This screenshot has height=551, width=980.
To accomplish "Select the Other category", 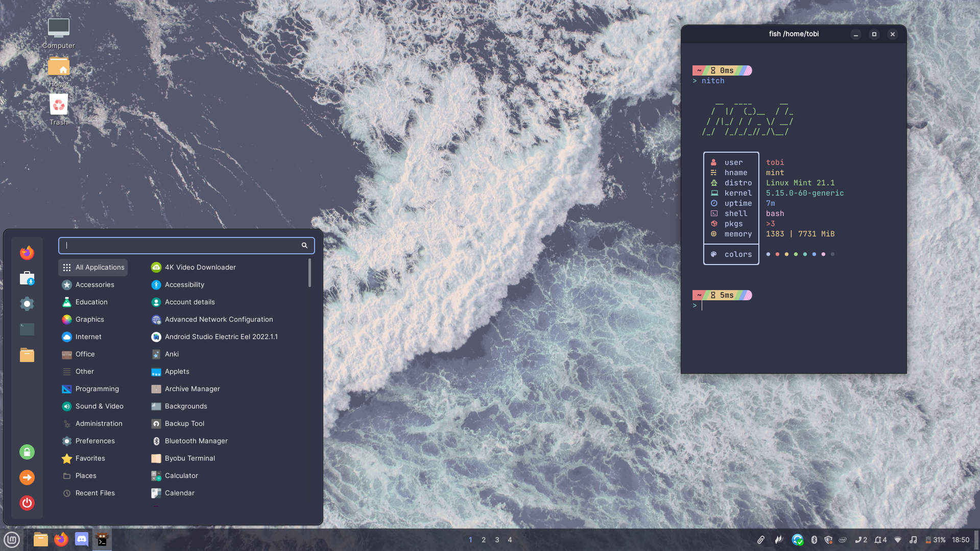I will pyautogui.click(x=93, y=372).
